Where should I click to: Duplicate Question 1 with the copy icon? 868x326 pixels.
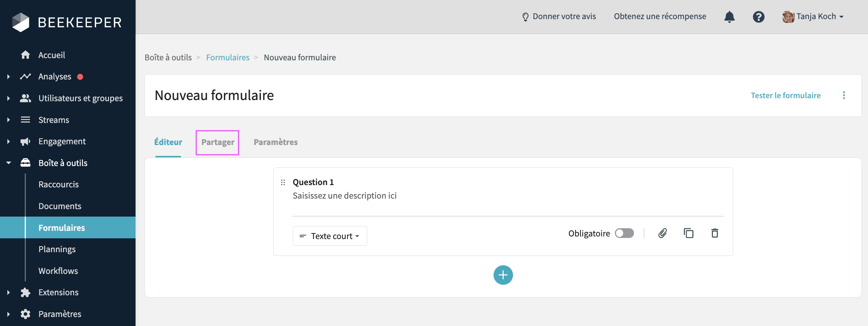(688, 233)
